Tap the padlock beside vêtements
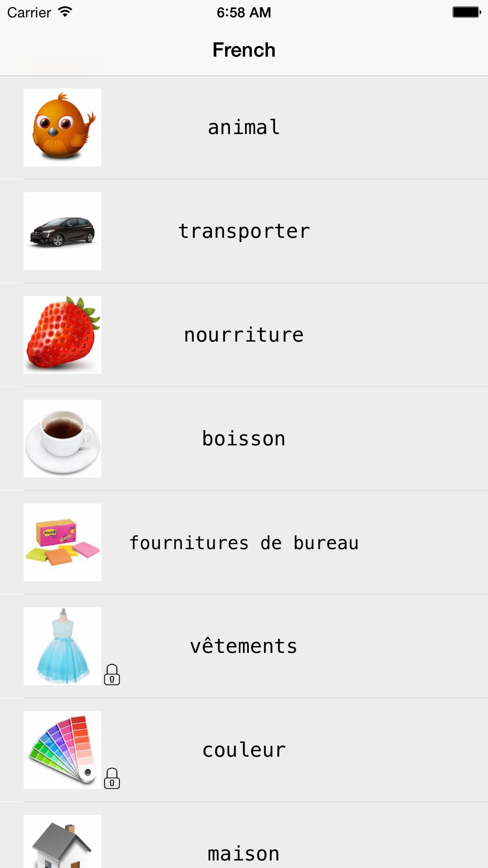 click(112, 675)
